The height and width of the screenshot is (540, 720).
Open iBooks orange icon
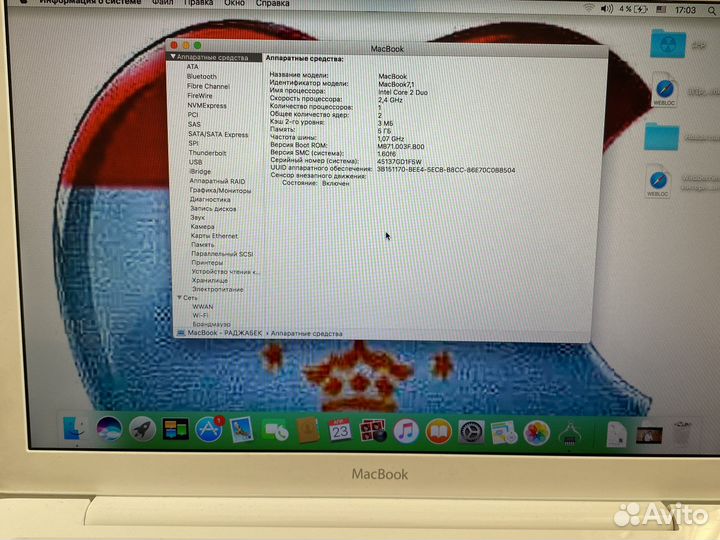click(x=439, y=432)
